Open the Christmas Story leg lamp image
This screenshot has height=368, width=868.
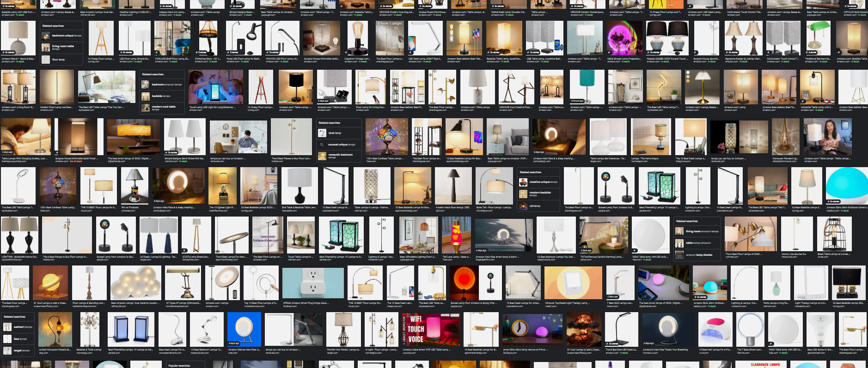pos(208,38)
